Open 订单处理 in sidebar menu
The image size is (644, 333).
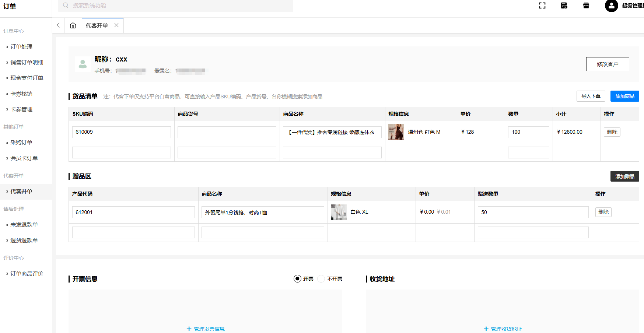[21, 47]
